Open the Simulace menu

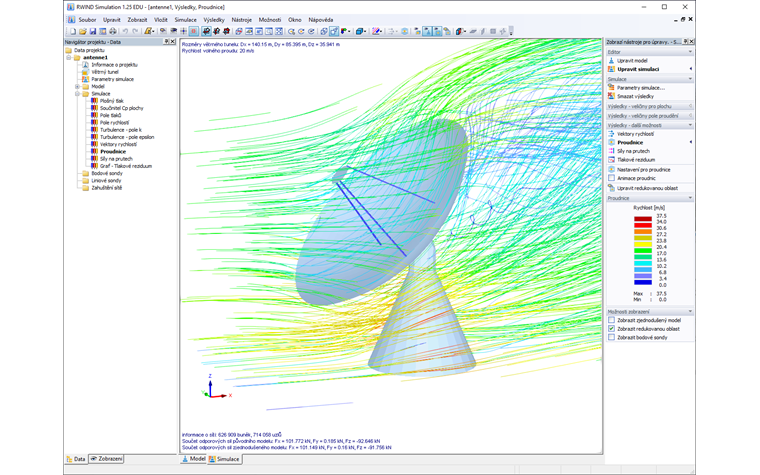click(186, 20)
